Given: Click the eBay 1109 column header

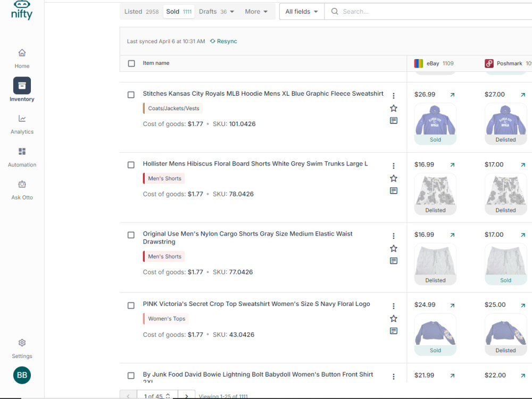Looking at the screenshot, I should coord(434,63).
